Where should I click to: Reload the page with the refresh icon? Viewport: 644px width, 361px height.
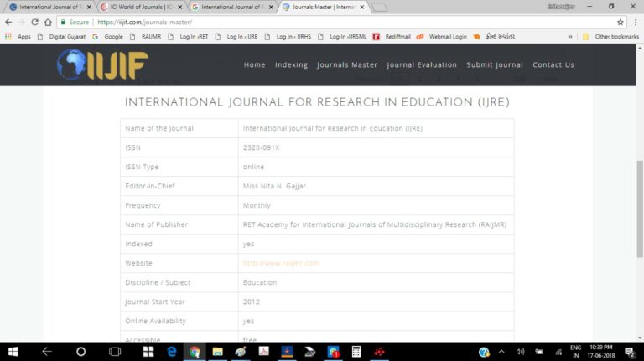click(x=35, y=22)
